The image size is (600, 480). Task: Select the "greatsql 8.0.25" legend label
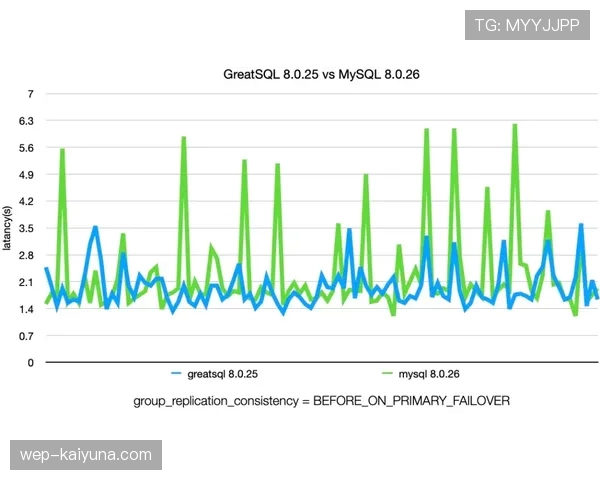click(x=222, y=374)
